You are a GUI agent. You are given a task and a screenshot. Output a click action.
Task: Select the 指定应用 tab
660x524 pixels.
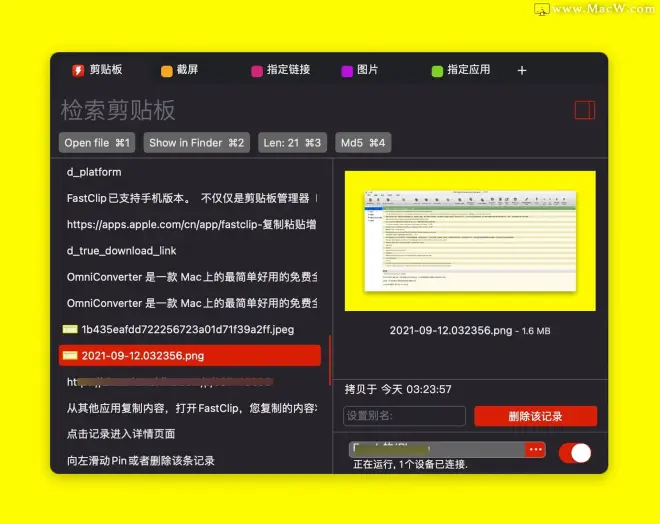pyautogui.click(x=461, y=70)
